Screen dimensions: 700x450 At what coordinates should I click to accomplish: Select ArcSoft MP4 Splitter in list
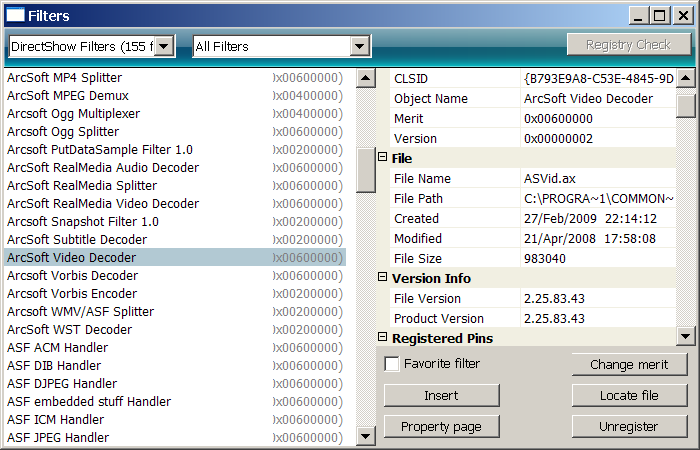pos(175,78)
